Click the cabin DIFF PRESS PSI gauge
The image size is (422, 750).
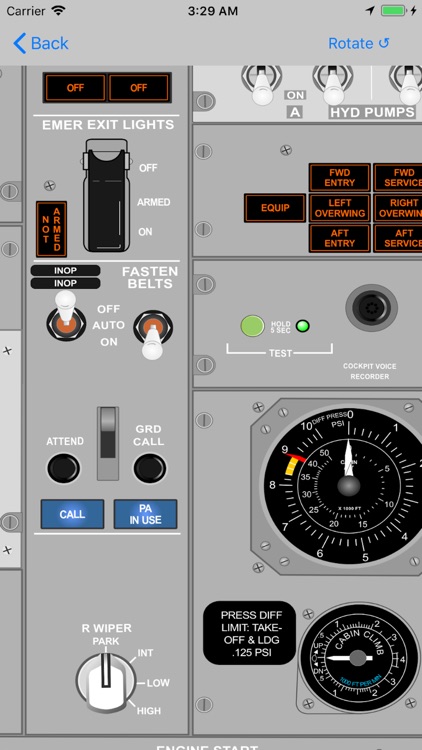tap(341, 485)
